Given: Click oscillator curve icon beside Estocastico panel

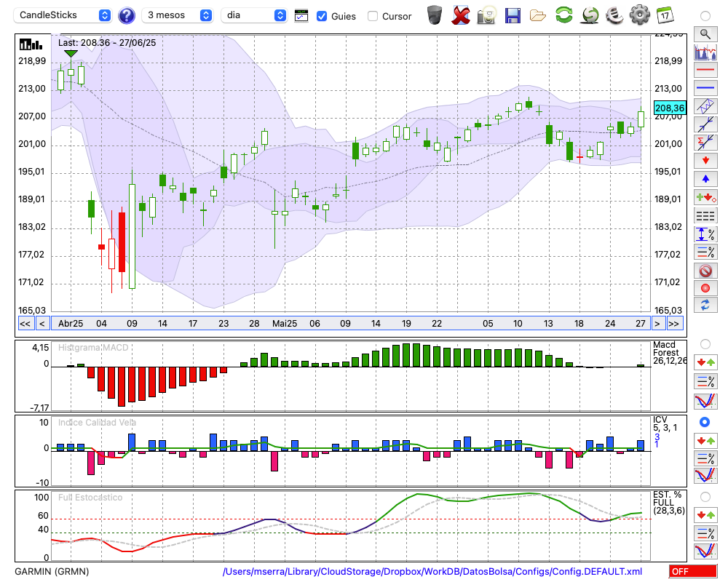Looking at the screenshot, I should [x=705, y=551].
